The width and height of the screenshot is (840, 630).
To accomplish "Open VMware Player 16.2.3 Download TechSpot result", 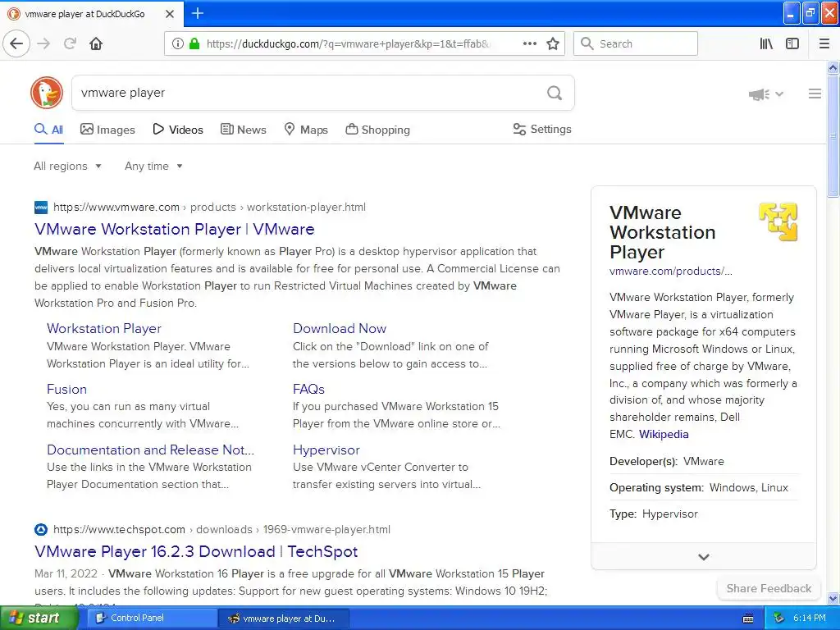I will (196, 552).
